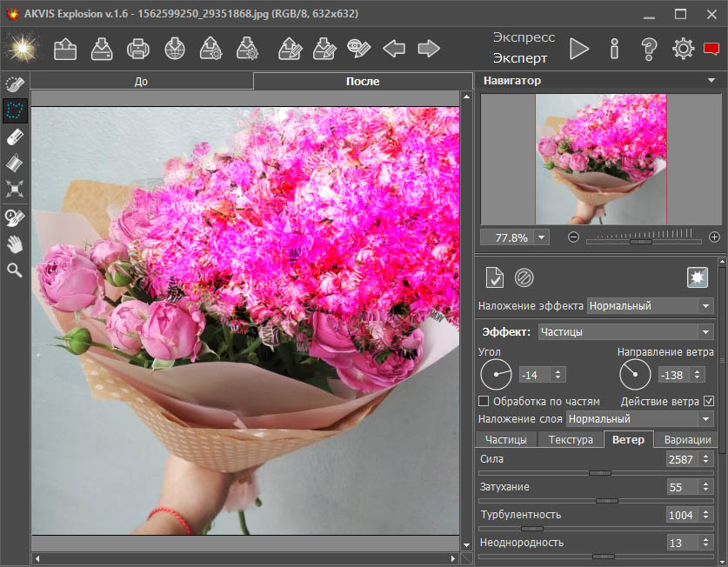
Task: Toggle Действие ветра checkbox
Action: pyautogui.click(x=708, y=401)
